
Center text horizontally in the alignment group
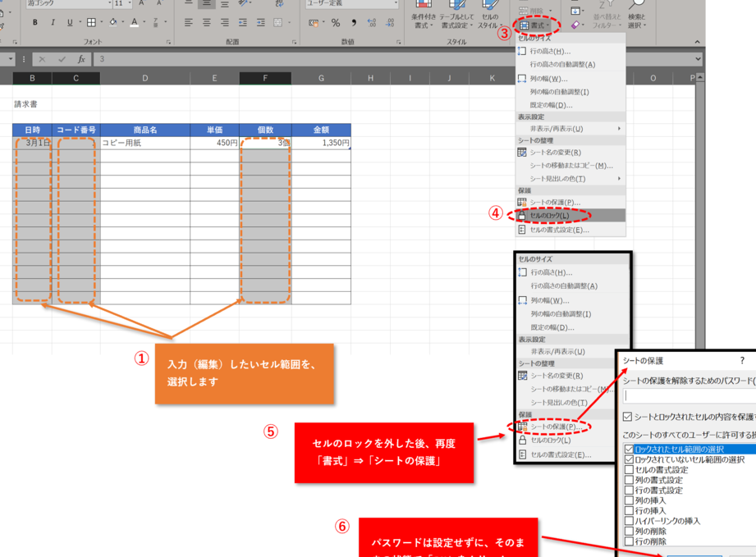tap(206, 22)
